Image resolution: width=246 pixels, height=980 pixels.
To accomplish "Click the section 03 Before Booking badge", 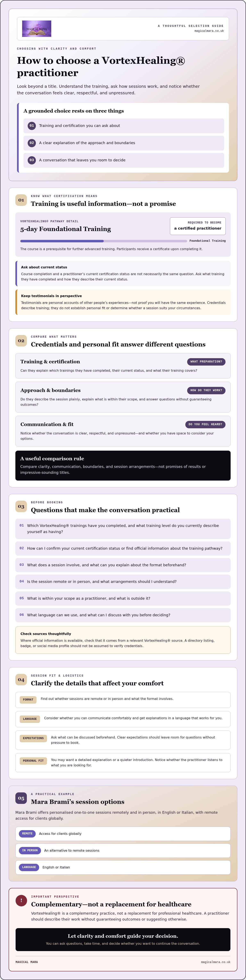I will coord(21,506).
